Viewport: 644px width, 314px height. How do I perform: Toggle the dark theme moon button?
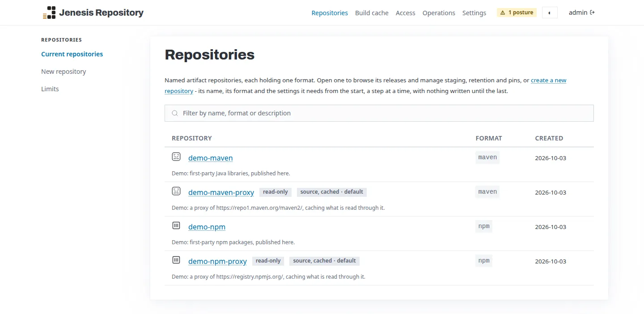[550, 13]
